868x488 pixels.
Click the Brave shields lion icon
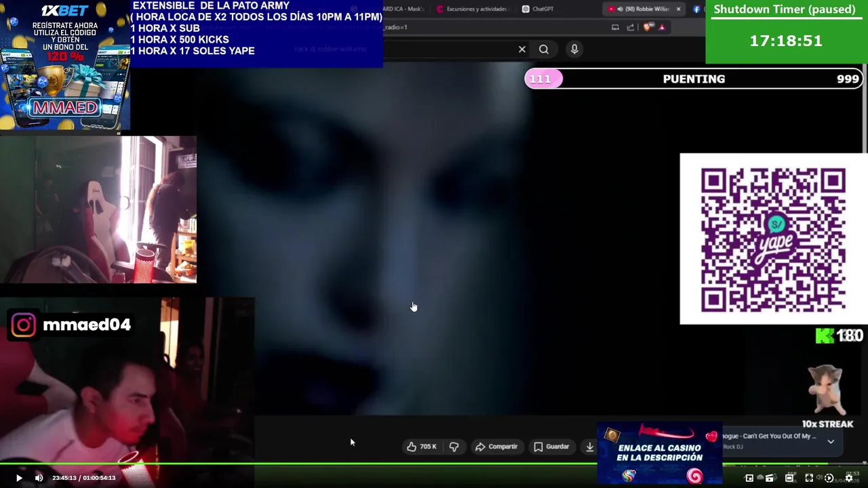click(648, 27)
